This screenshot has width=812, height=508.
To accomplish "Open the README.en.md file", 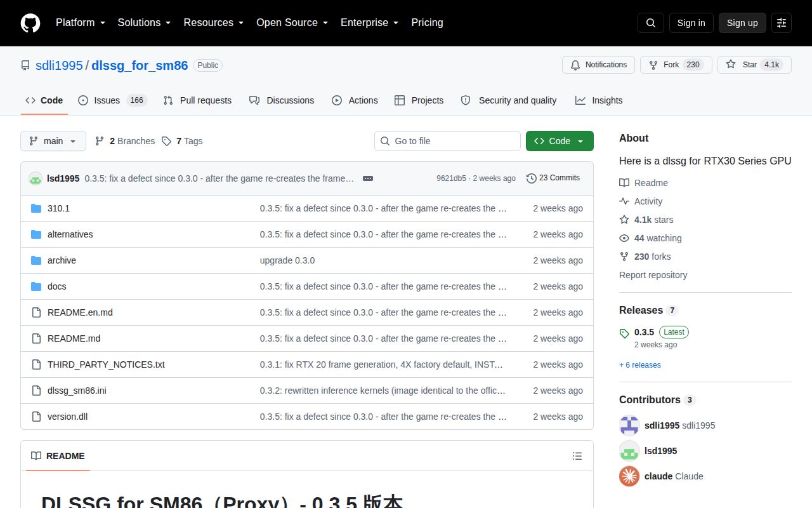I will [80, 312].
